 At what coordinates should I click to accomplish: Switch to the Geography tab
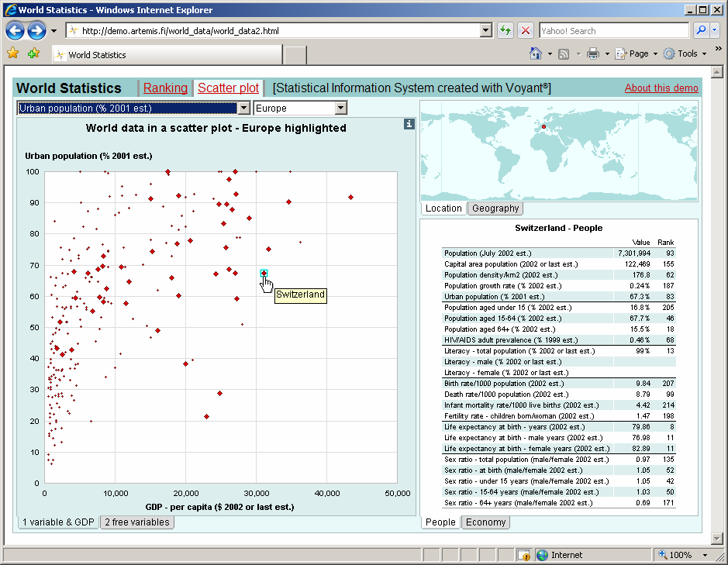[495, 208]
